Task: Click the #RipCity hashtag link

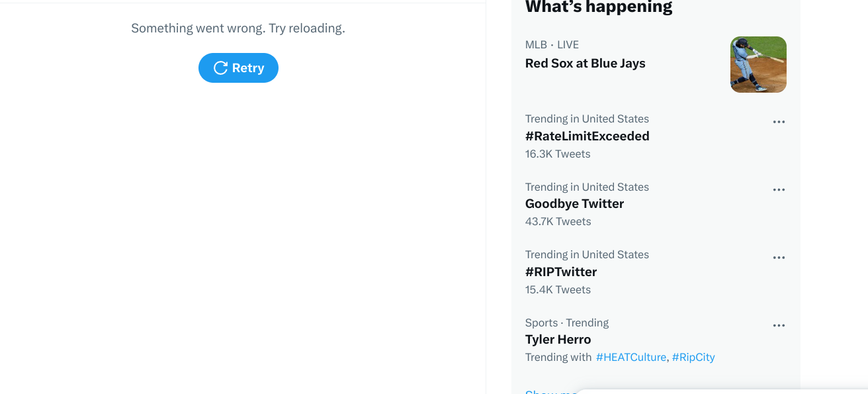Action: pos(693,358)
